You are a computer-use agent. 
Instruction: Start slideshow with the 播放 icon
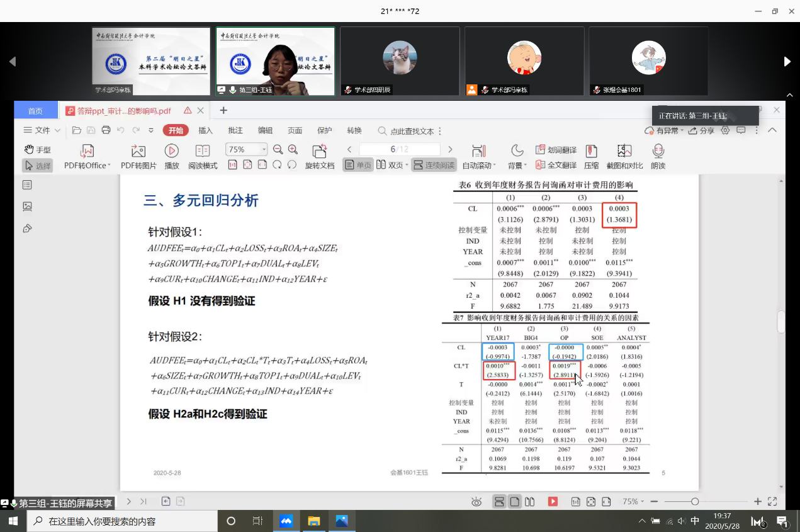tap(171, 151)
